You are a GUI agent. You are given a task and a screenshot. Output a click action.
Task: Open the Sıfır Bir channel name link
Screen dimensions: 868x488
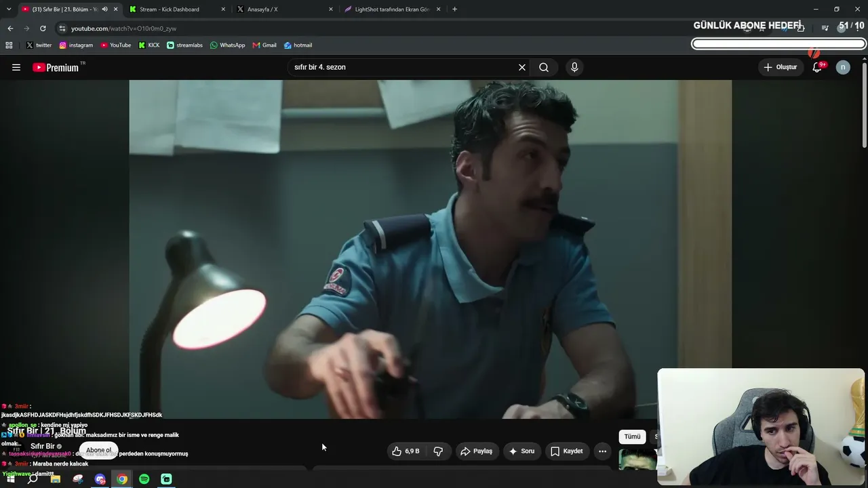coord(42,446)
